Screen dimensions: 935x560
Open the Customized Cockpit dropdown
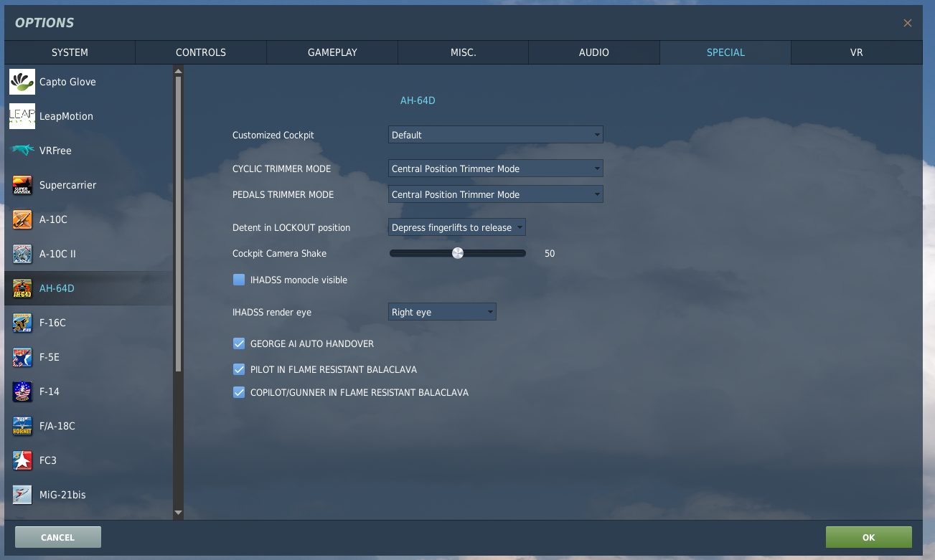[x=495, y=135]
